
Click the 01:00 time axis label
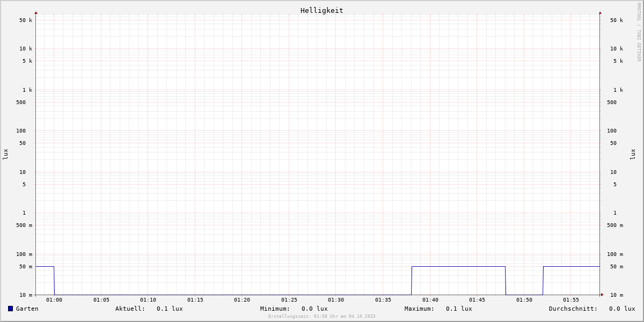click(54, 300)
